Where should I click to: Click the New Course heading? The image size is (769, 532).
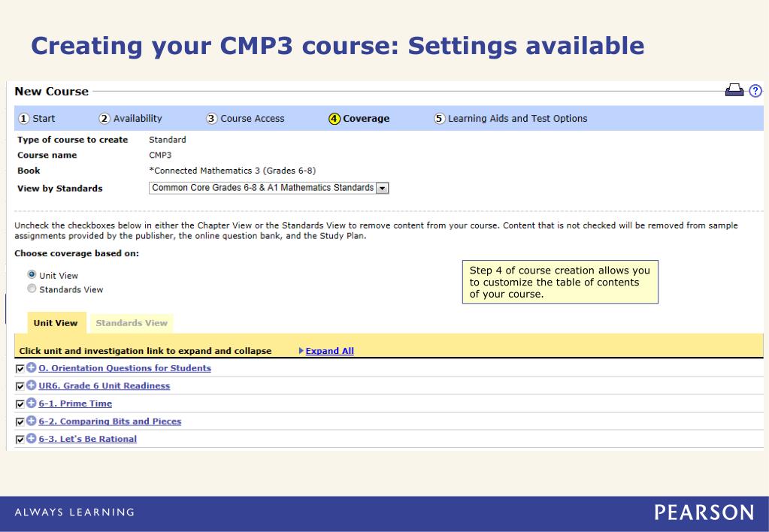52,91
